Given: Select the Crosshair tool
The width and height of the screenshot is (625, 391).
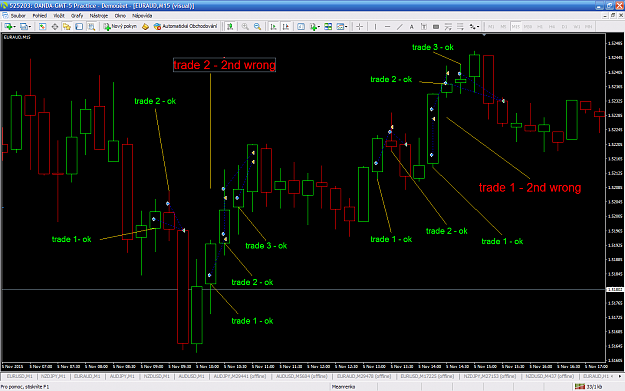Looking at the screenshot, I should point(360,27).
